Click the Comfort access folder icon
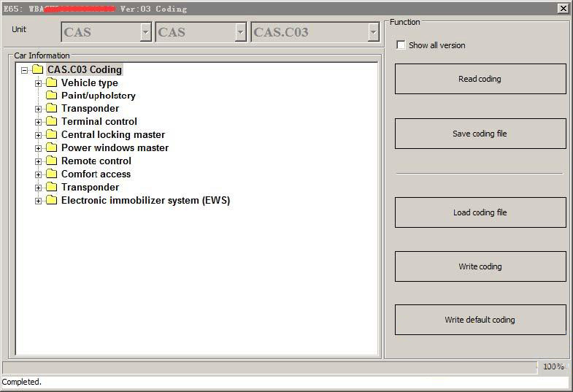This screenshot has width=573, height=392. [51, 174]
